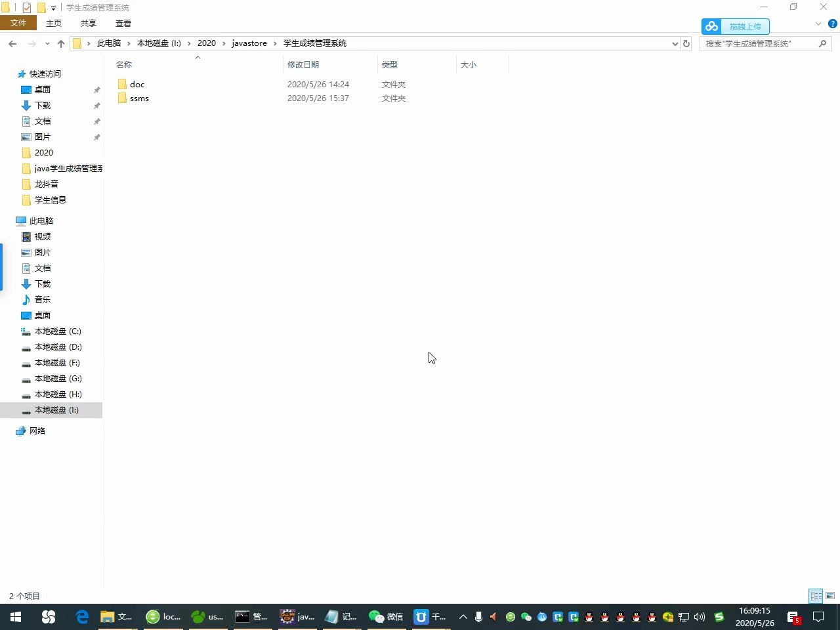Viewport: 840px width, 630px height.
Task: Open the 学生信息 folder
Action: [51, 200]
